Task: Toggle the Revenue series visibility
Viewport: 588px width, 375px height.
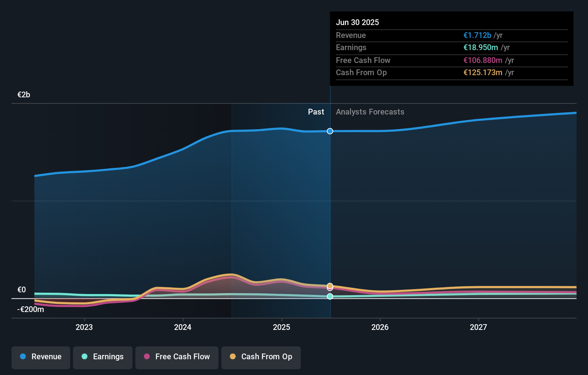Action: pyautogui.click(x=40, y=357)
